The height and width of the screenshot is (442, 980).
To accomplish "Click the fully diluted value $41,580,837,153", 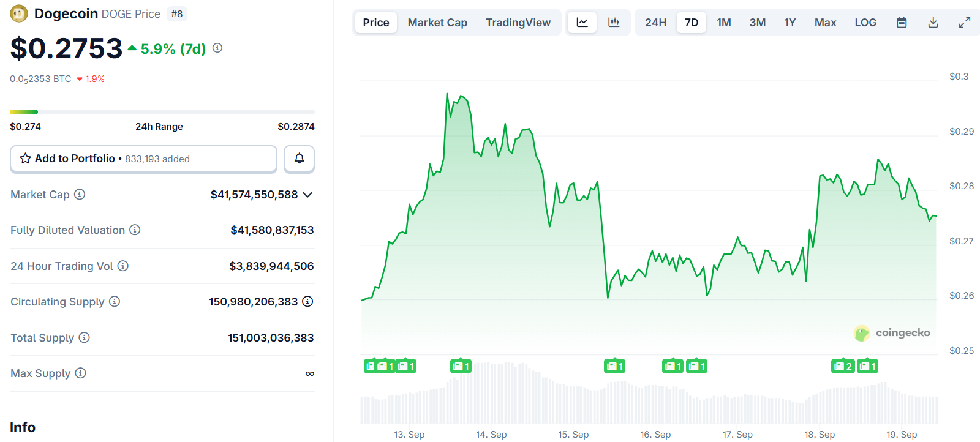I will [x=272, y=230].
